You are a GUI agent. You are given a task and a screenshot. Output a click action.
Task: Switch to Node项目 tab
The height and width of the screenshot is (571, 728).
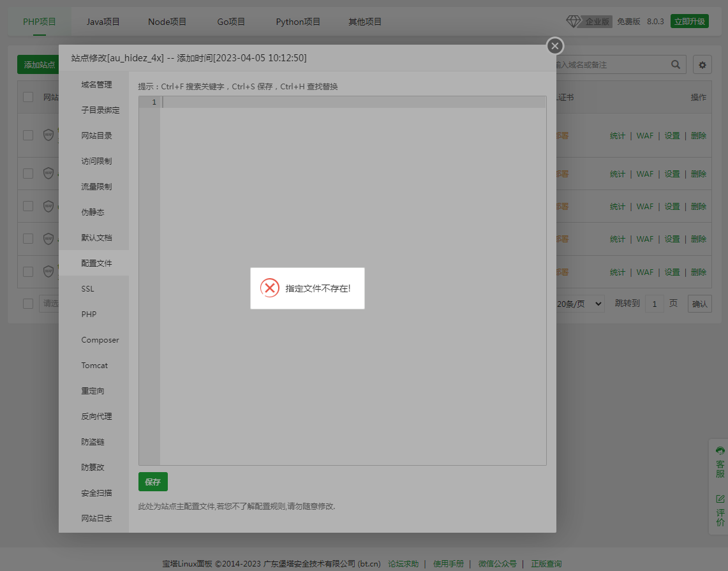coord(167,21)
